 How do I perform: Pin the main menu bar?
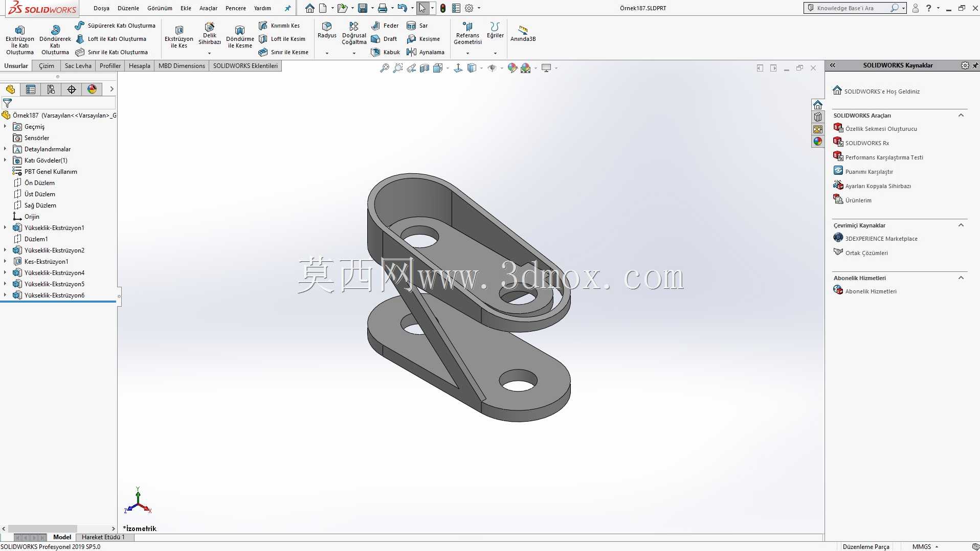click(x=287, y=8)
